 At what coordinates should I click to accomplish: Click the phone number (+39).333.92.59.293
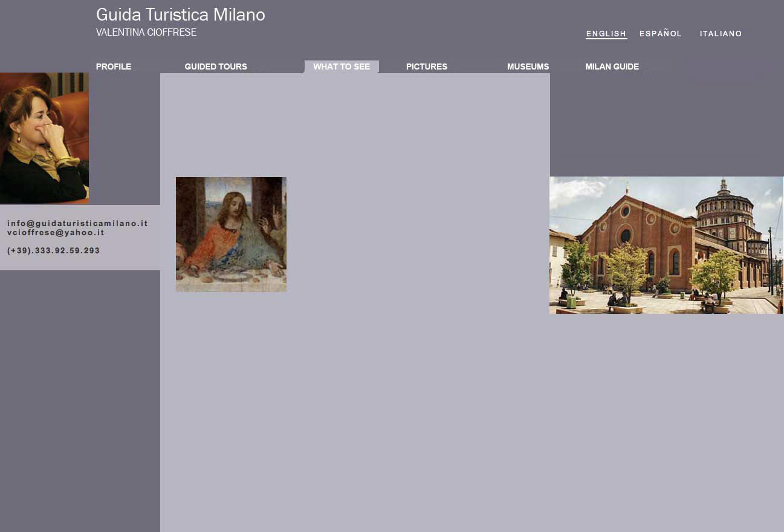[x=54, y=250]
